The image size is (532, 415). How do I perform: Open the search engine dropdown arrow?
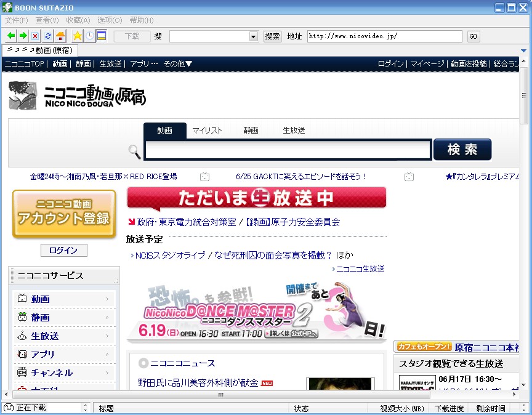254,36
